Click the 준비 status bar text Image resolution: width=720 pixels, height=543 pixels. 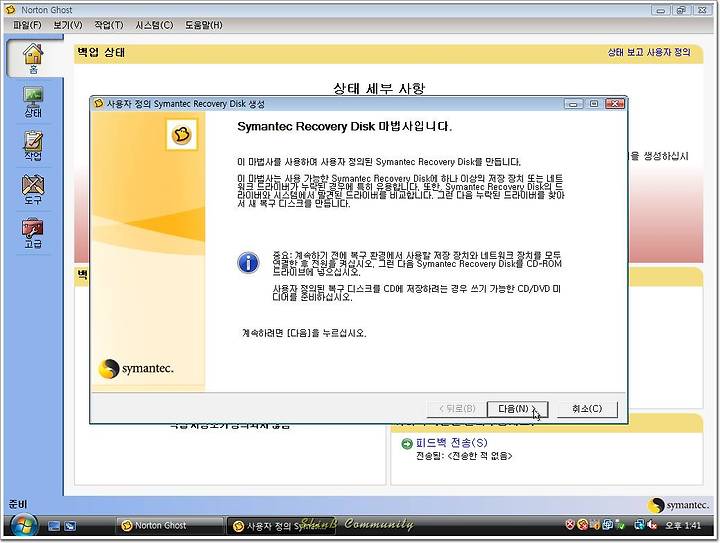point(18,504)
